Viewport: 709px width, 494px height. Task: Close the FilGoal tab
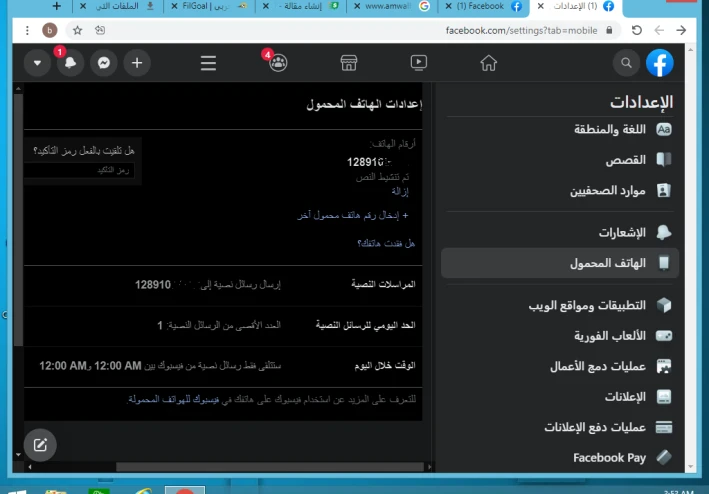[174, 6]
